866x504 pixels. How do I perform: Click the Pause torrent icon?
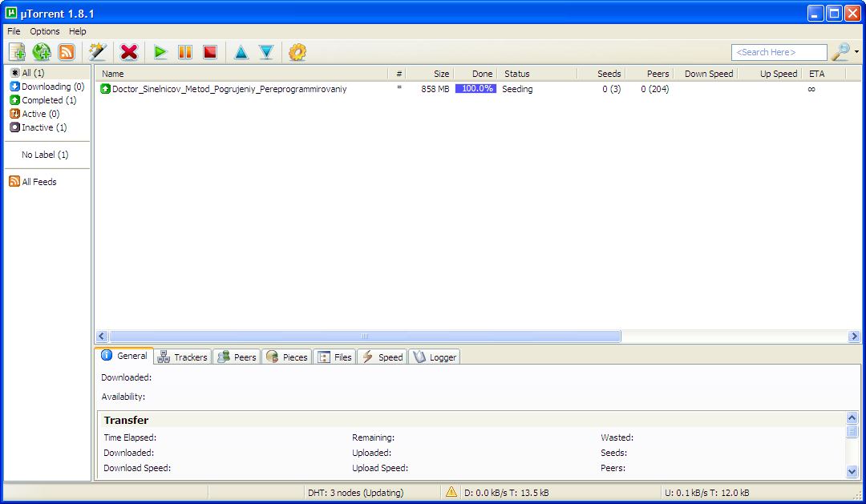185,52
